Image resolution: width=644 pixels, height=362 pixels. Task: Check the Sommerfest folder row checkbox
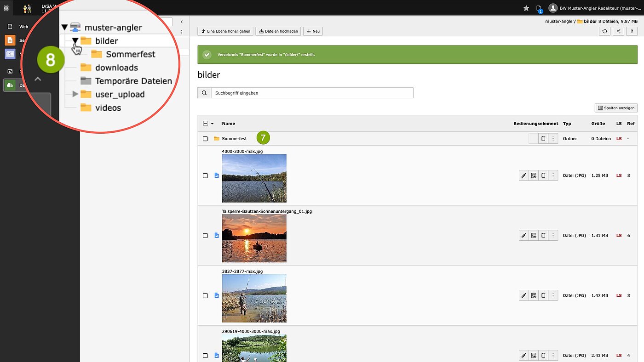click(206, 139)
